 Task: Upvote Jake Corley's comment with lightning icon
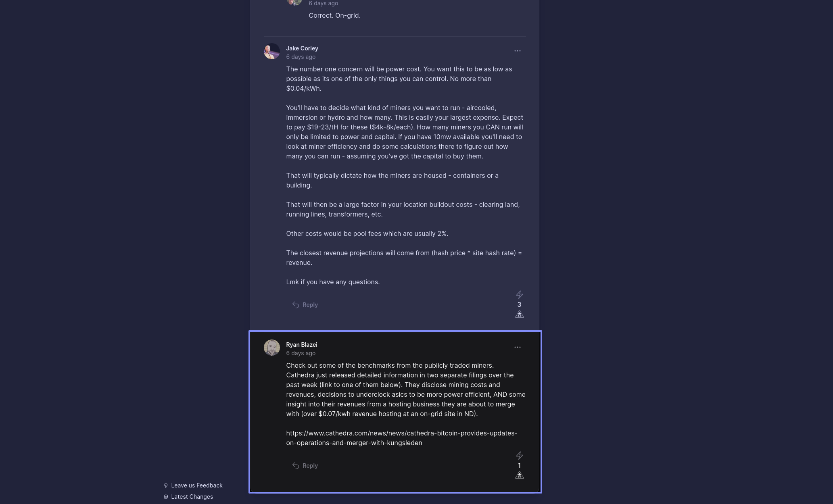pyautogui.click(x=519, y=295)
